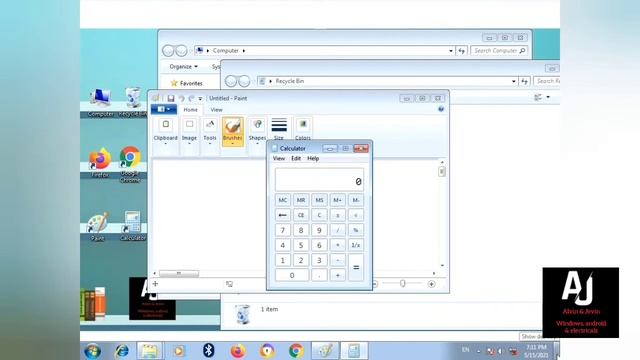
Task: Click Redo in Paint's quick access toolbar
Action: [x=191, y=98]
